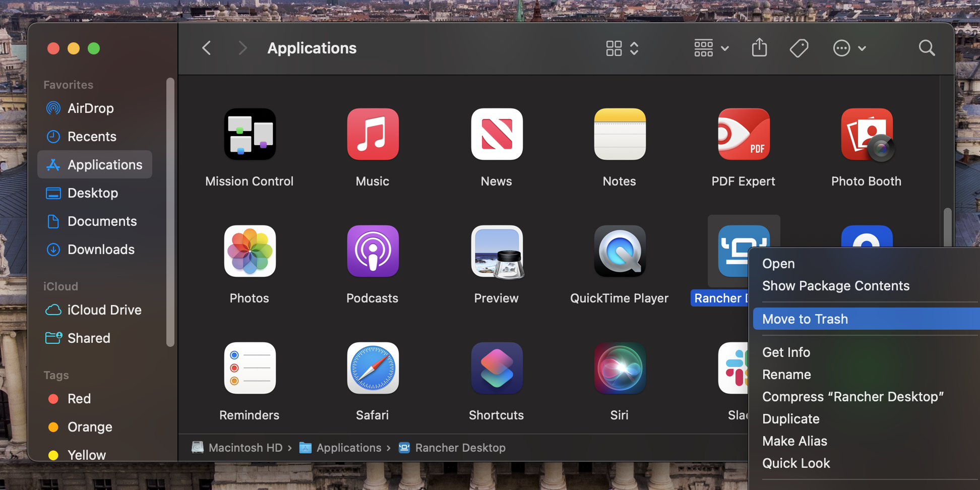Open the Photo Booth icon
This screenshot has width=980, height=490.
coord(867,134)
